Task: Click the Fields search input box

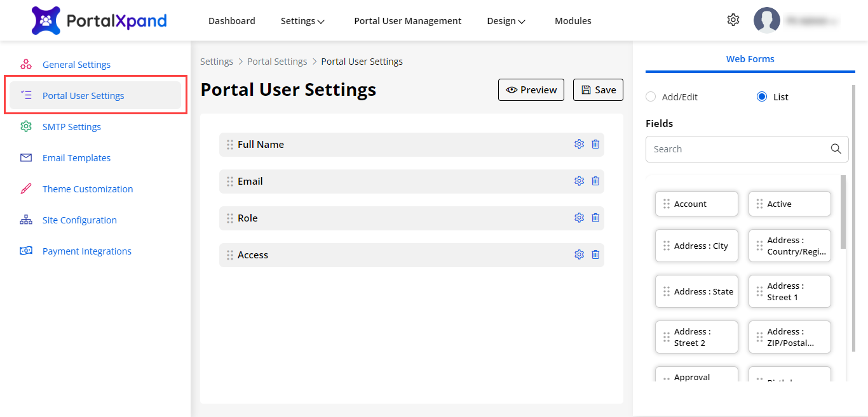Action: [x=737, y=149]
